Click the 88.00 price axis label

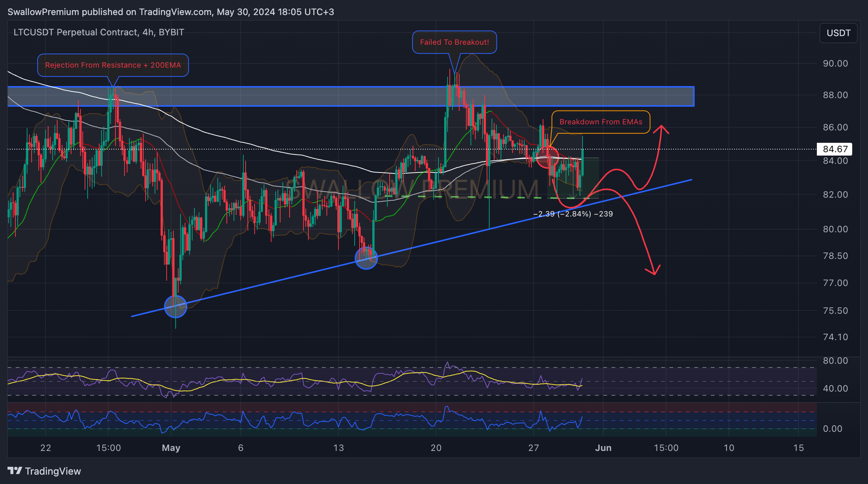click(835, 95)
